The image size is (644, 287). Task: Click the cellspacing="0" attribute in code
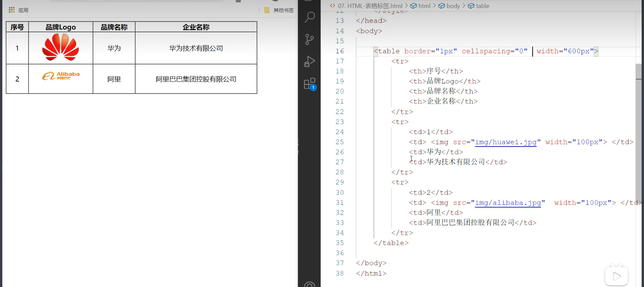pos(494,51)
